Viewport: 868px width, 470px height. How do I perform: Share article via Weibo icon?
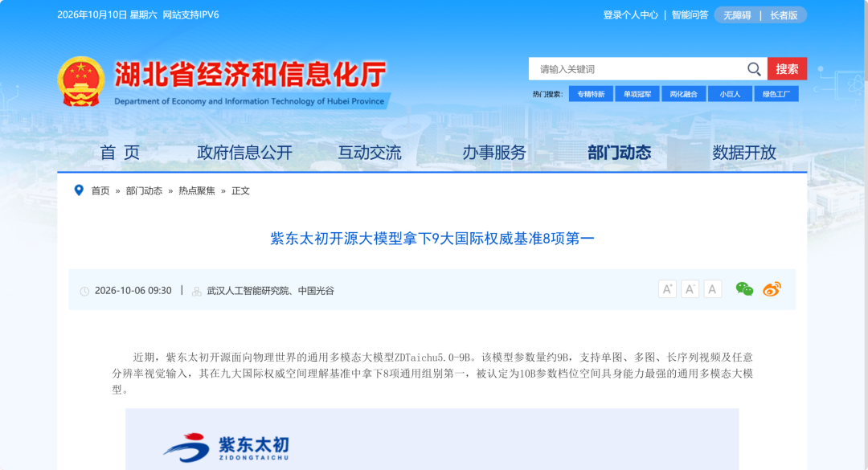point(772,289)
